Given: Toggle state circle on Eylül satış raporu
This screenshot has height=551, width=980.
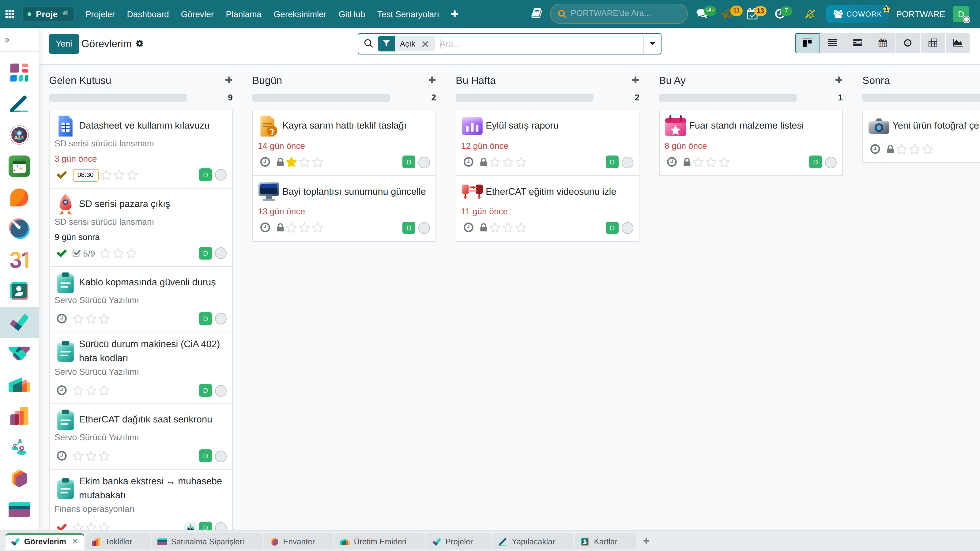Looking at the screenshot, I should coord(627,162).
